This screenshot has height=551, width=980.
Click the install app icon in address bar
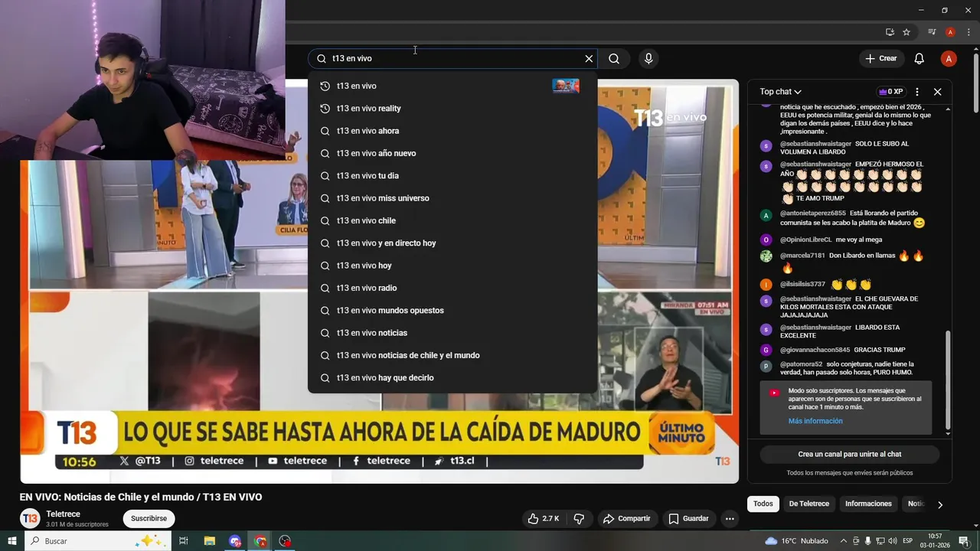tap(890, 32)
